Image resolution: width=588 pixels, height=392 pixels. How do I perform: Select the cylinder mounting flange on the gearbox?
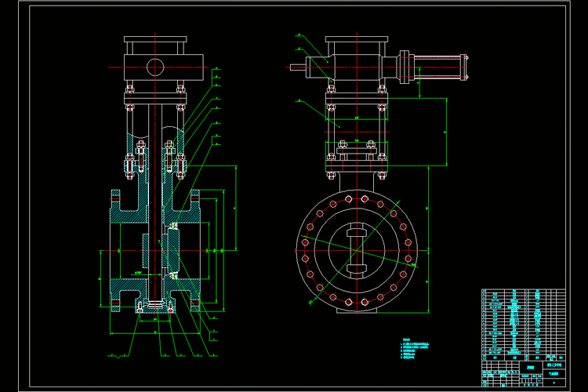(404, 66)
